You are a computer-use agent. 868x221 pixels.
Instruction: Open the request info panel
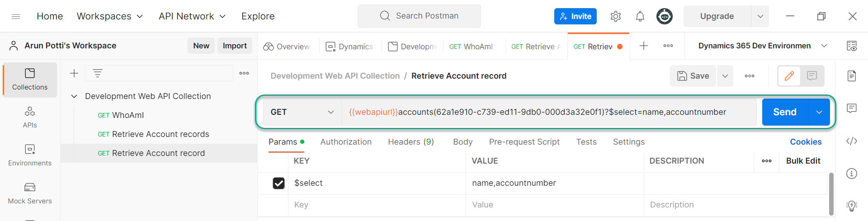(852, 174)
